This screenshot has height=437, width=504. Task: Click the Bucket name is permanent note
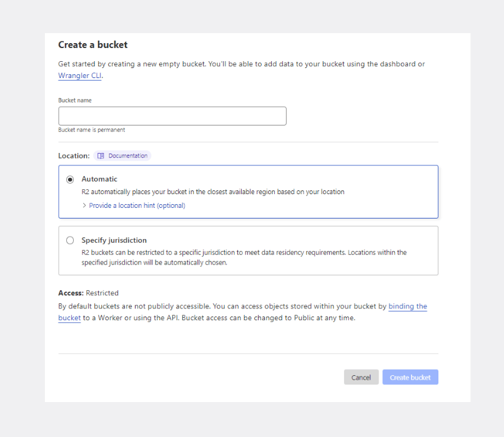click(x=92, y=130)
